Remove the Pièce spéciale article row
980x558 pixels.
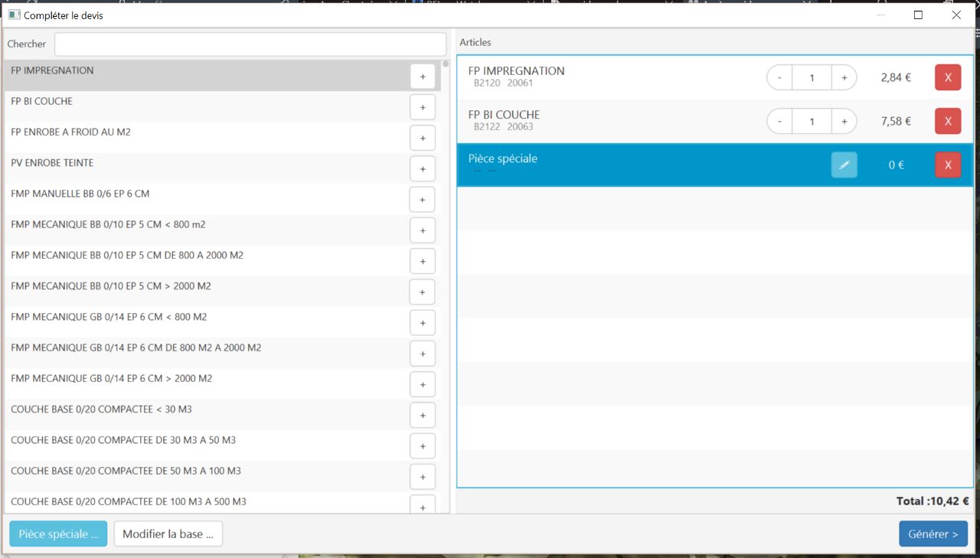point(947,165)
